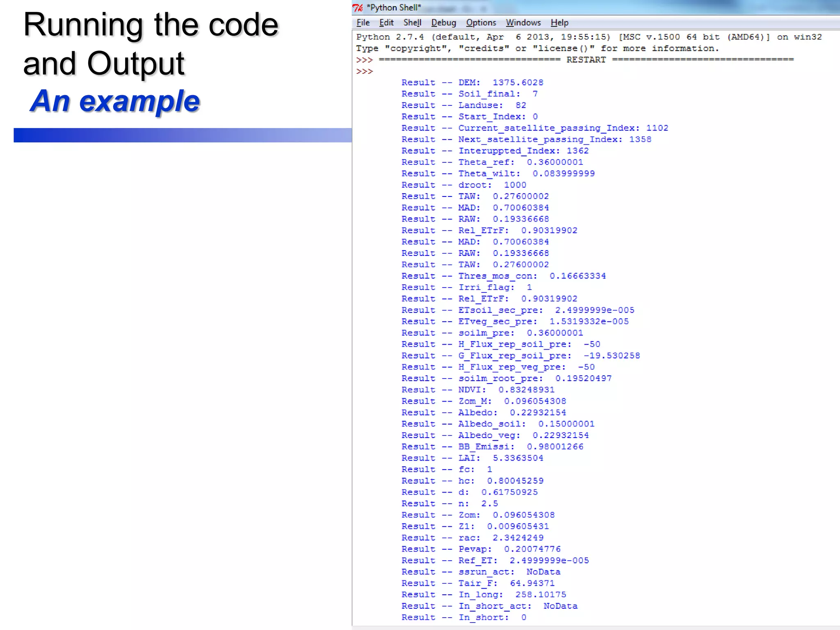This screenshot has height=630, width=840.
Task: Select the 'Soil_final: 7' output line
Action: pyautogui.click(x=469, y=94)
